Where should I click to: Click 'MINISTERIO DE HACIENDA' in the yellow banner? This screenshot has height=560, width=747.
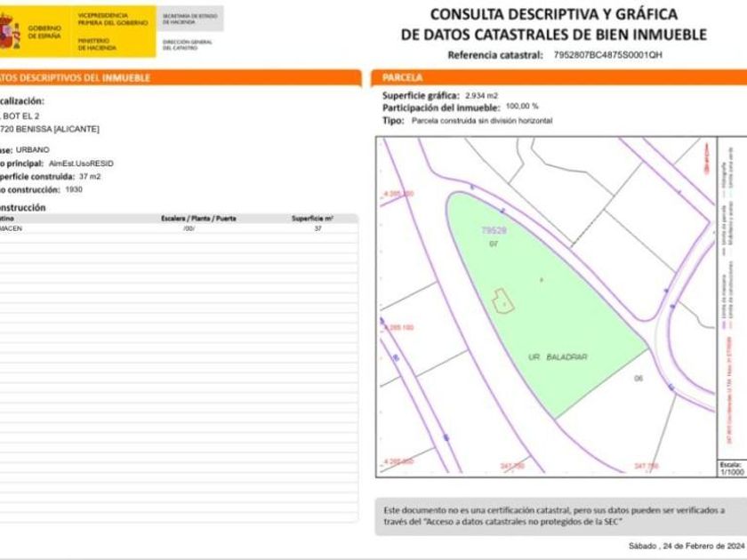tap(97, 44)
